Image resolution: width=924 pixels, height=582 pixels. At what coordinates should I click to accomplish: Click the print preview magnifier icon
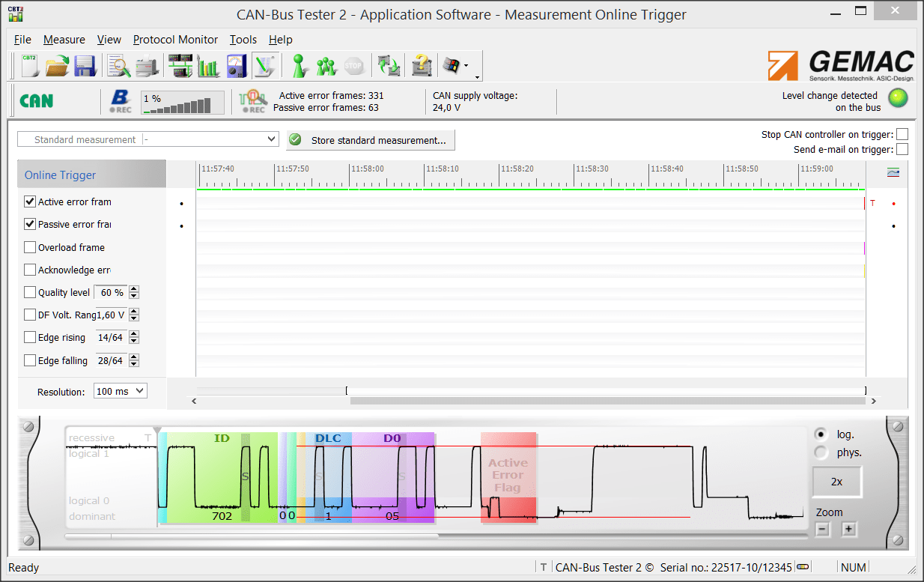tap(119, 66)
